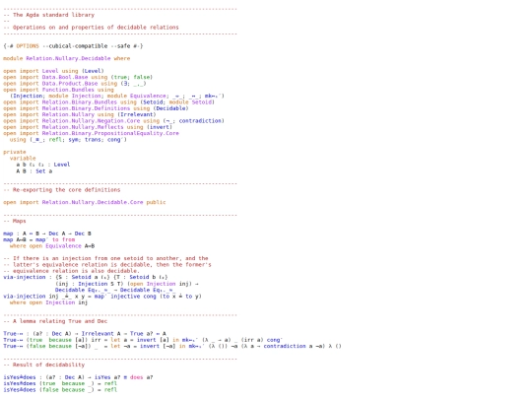Click 'isYes≗does' in its type signature line
This screenshot has height=399, width=532.
(x=20, y=377)
